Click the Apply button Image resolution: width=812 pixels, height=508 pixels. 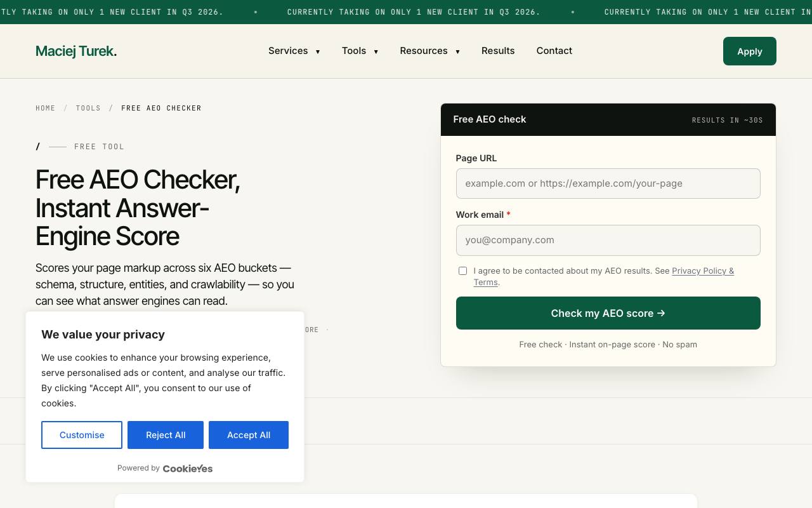point(750,51)
